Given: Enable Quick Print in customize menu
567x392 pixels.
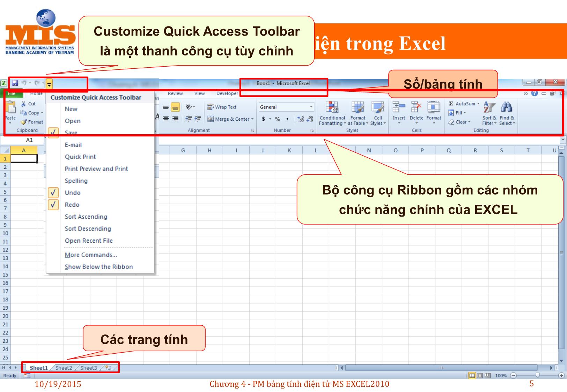Looking at the screenshot, I should (101, 157).
